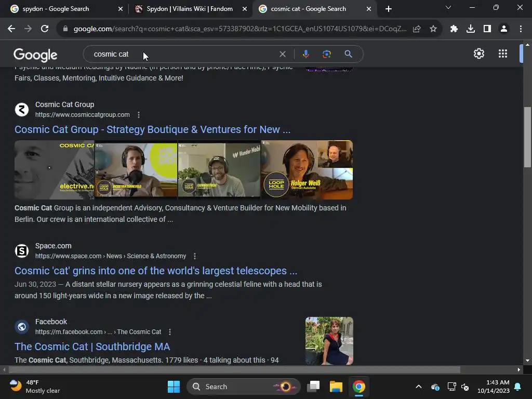Start voice search with the microphone icon
532x399 pixels.
click(305, 54)
